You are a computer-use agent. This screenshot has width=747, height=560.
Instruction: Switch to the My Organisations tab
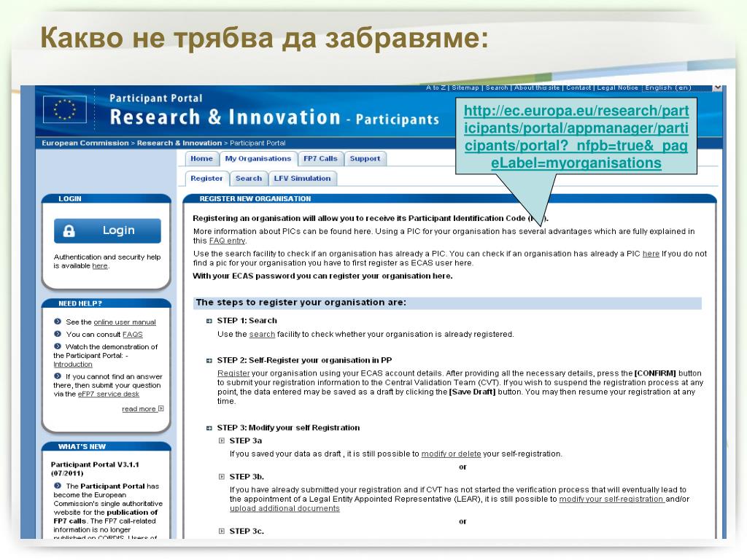(x=258, y=158)
